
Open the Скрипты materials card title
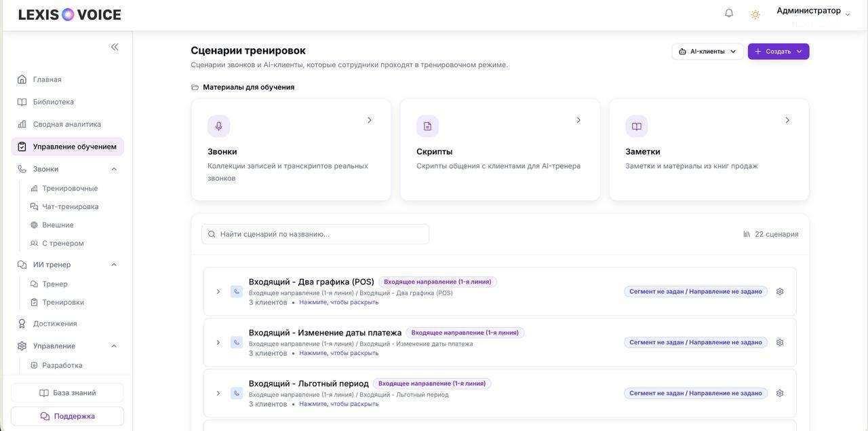(435, 151)
